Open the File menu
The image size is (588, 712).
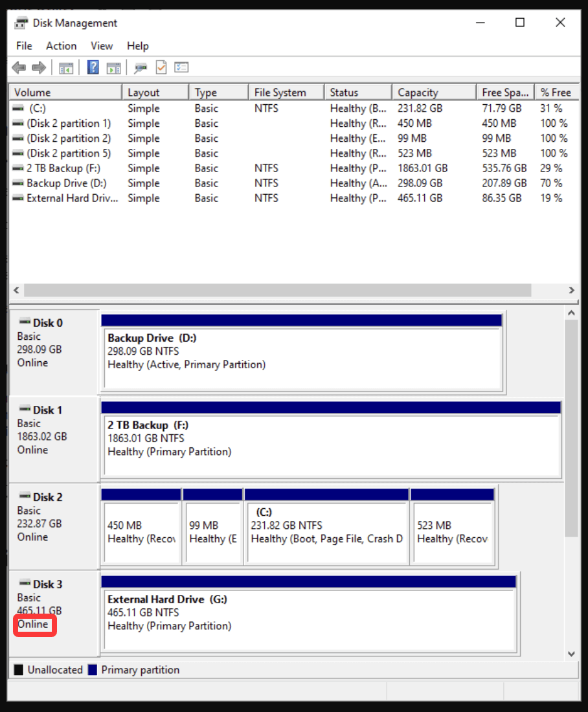[23, 46]
